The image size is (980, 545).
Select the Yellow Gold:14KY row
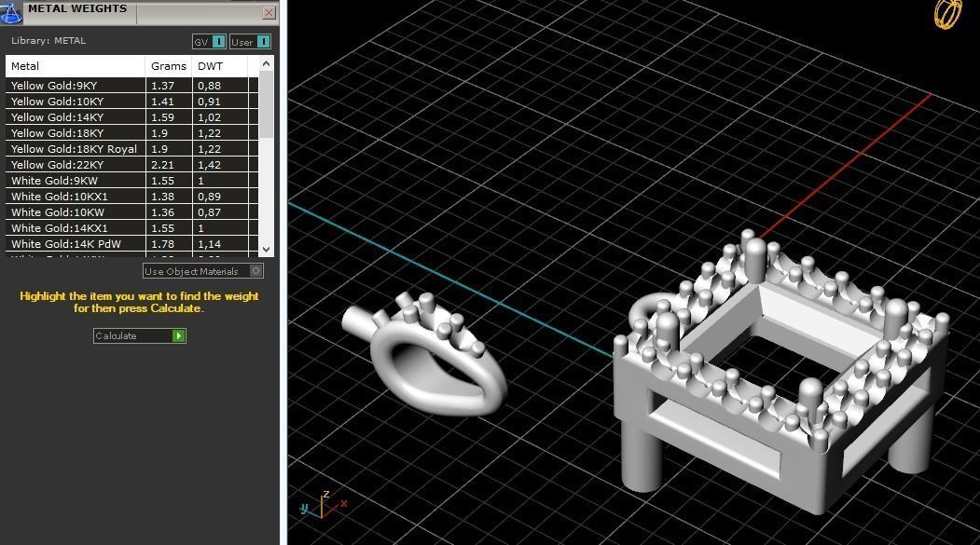(x=131, y=117)
